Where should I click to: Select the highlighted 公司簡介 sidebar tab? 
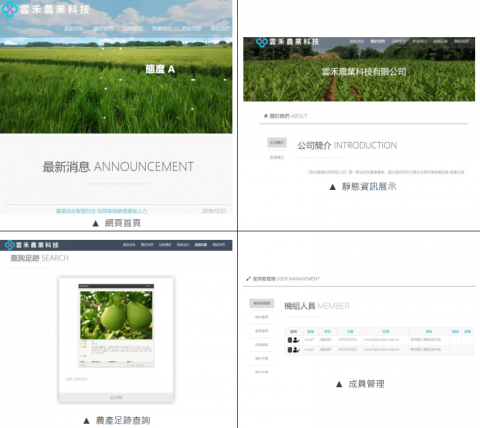(x=277, y=142)
